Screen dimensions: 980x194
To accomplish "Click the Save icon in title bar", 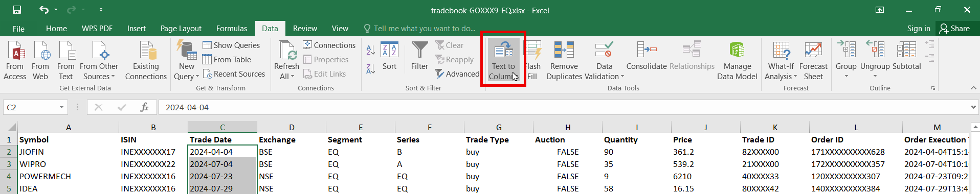I will point(17,10).
